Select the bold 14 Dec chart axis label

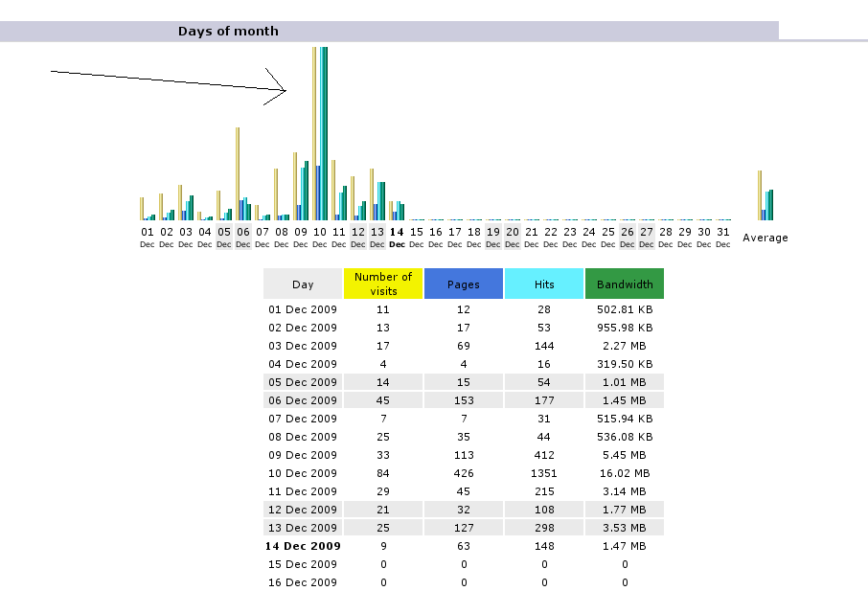click(397, 237)
